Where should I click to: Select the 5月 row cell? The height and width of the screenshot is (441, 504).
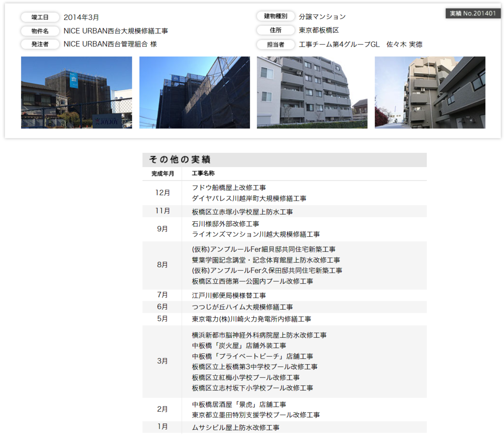(162, 319)
